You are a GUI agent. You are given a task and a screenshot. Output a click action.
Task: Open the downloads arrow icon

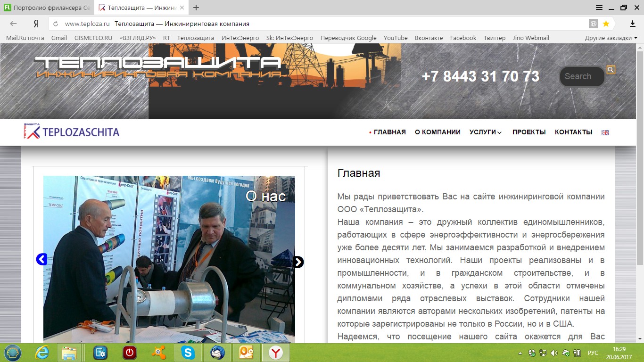633,24
